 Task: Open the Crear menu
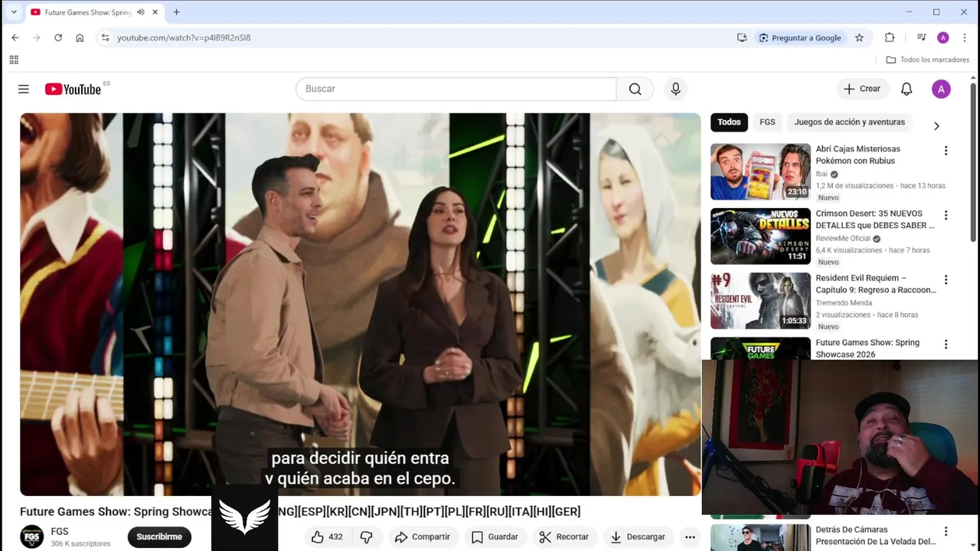[x=862, y=89]
